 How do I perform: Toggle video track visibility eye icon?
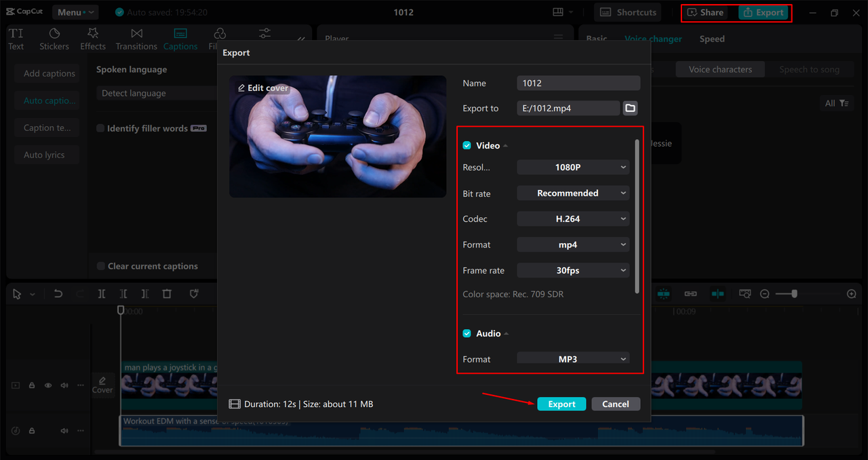coord(48,385)
